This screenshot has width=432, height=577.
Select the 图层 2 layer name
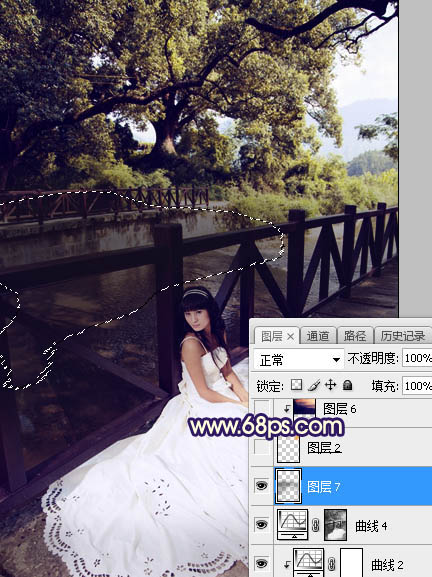324,448
